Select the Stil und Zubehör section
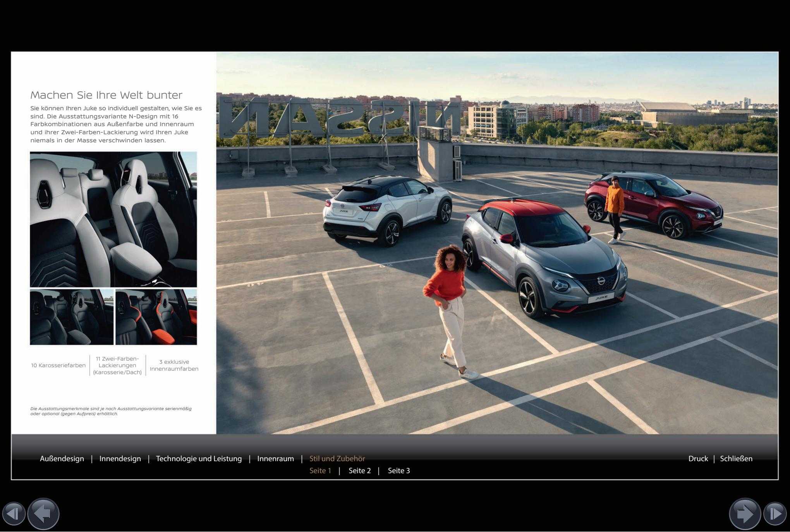The width and height of the screenshot is (790, 532). pos(337,458)
